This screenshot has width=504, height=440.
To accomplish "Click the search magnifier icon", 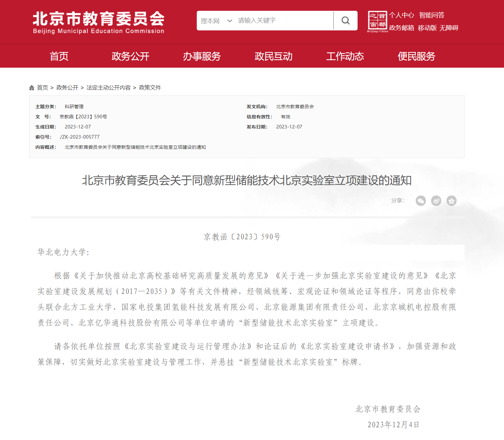I will pyautogui.click(x=345, y=21).
